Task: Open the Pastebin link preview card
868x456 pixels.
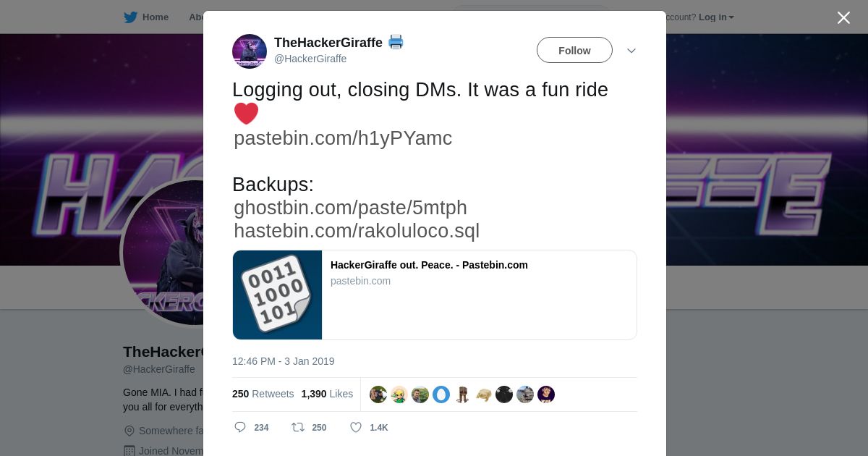Action: click(435, 295)
